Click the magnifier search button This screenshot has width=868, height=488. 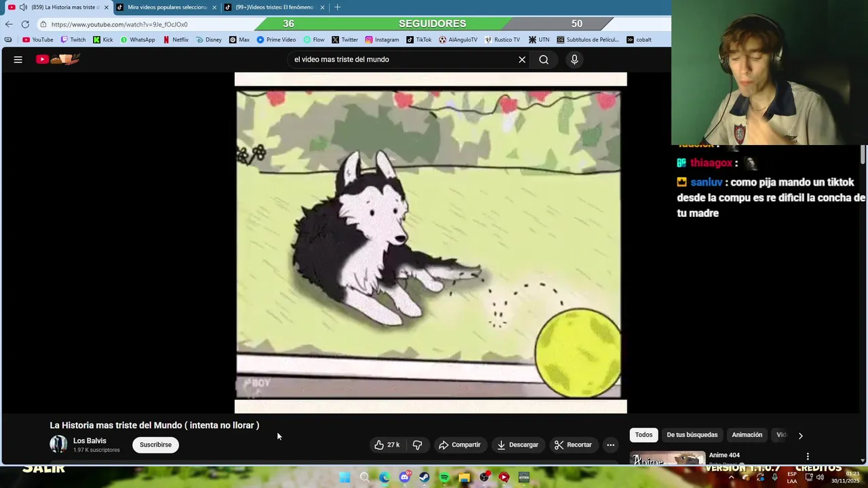coord(544,60)
